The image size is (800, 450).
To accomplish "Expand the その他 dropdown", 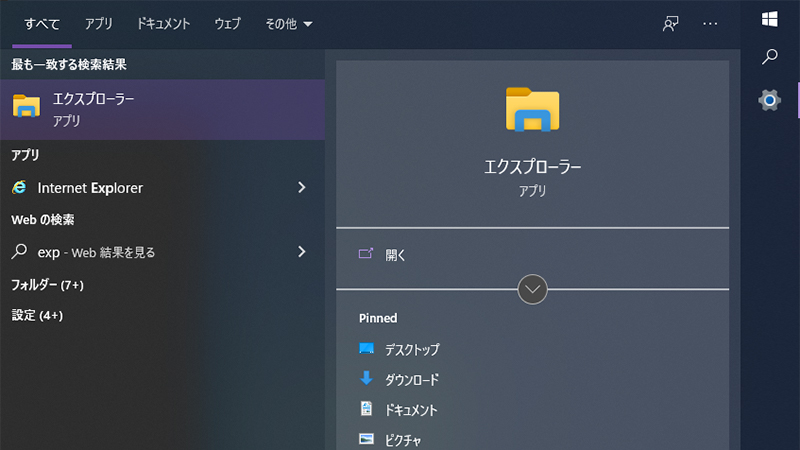I will point(288,24).
